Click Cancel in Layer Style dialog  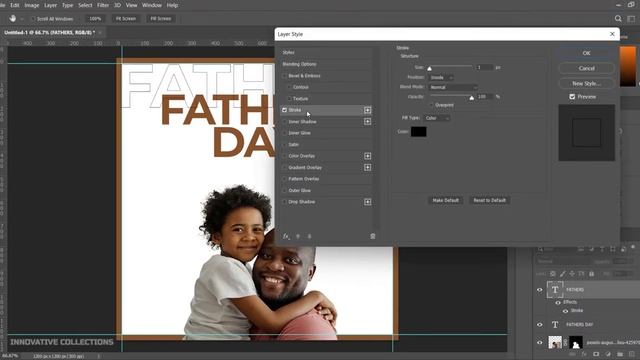[587, 68]
